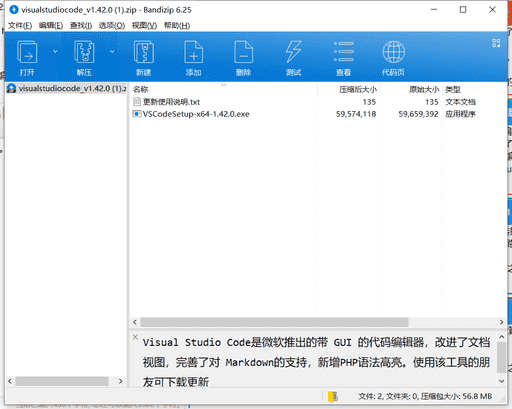Click the text file icon of 更新使用说明.txt
Viewport: 512px width, 409px height.
(x=137, y=102)
